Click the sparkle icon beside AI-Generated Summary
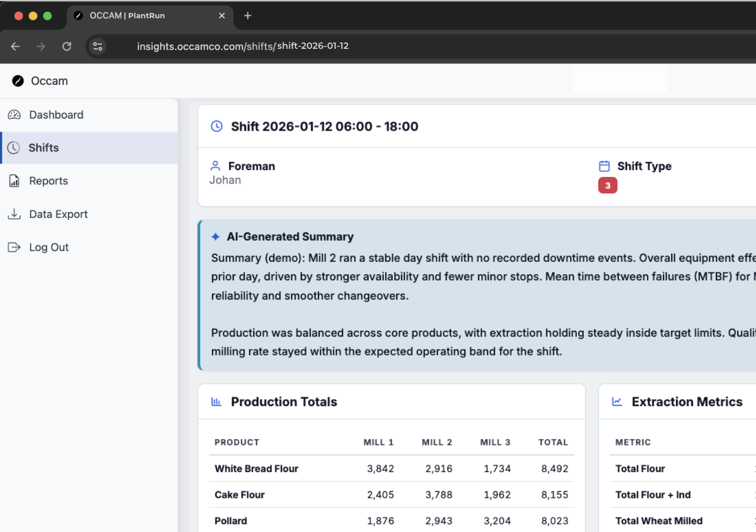Image resolution: width=756 pixels, height=532 pixels. pyautogui.click(x=215, y=236)
